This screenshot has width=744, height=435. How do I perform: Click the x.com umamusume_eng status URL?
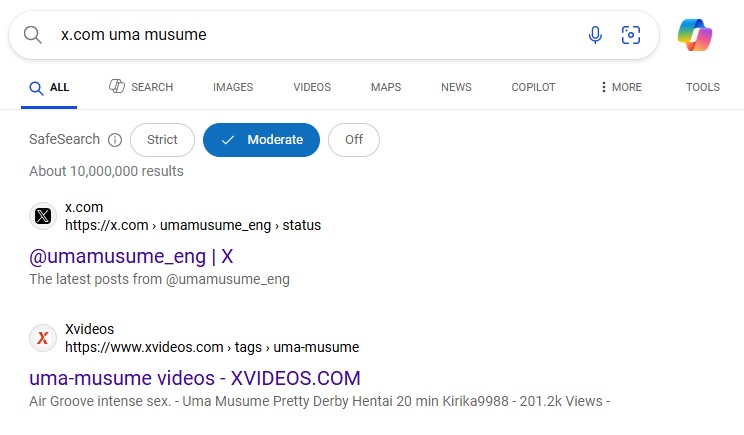point(193,225)
